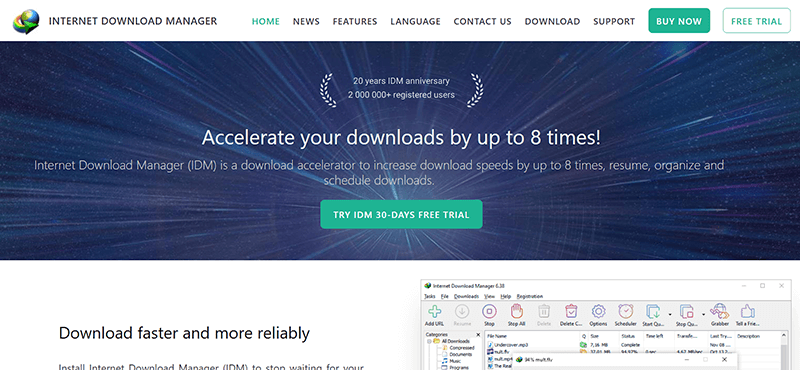The image size is (800, 370).
Task: Click the Music category icon in tree
Action: (445, 361)
